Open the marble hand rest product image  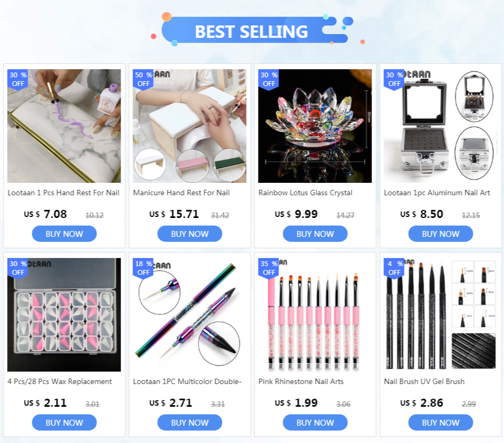pos(64,126)
